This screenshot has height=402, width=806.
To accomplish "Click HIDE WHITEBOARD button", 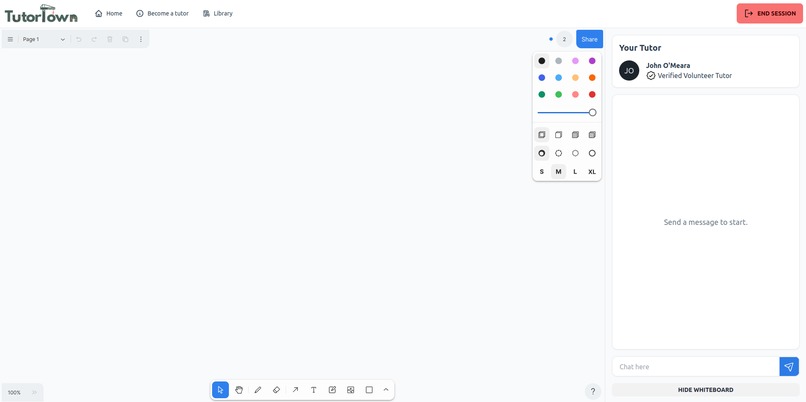I will coord(705,390).
